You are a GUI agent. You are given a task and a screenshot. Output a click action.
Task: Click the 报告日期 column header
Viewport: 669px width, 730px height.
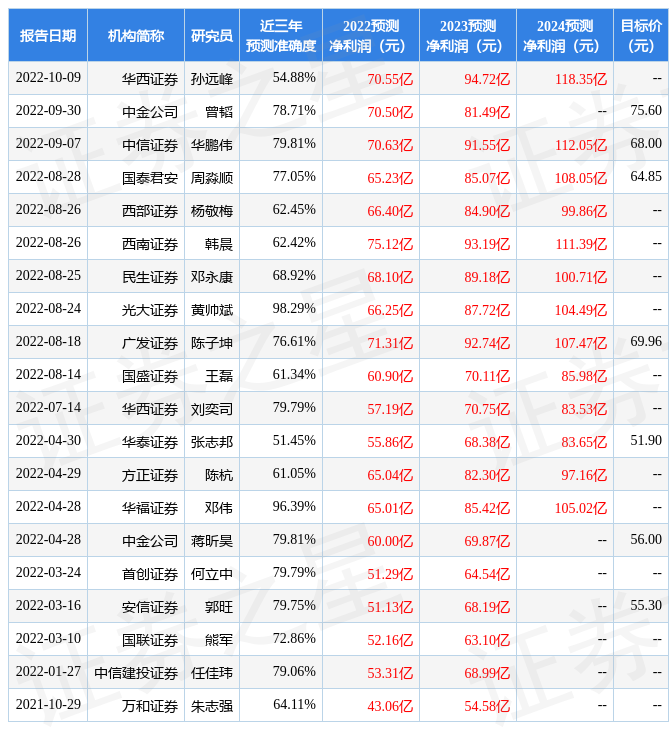[x=48, y=35]
